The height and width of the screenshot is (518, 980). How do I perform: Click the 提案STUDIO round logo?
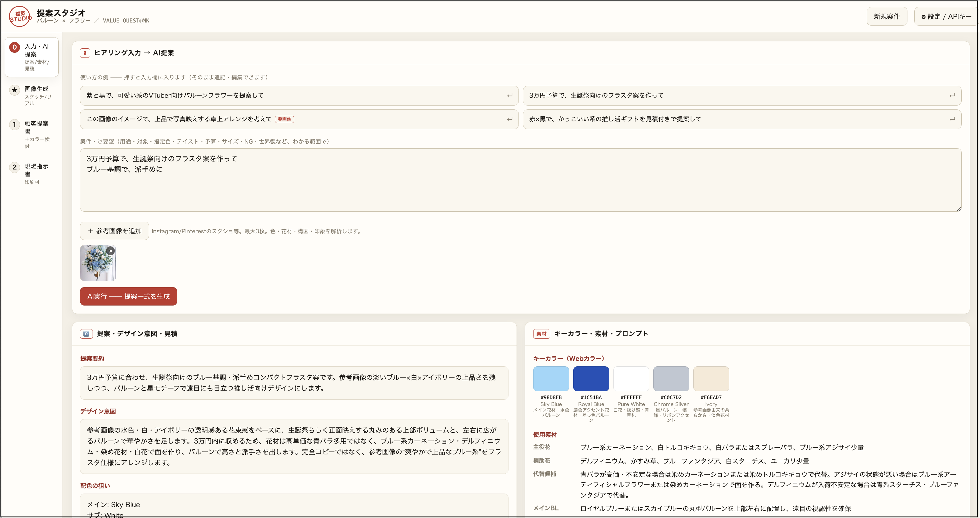[20, 16]
